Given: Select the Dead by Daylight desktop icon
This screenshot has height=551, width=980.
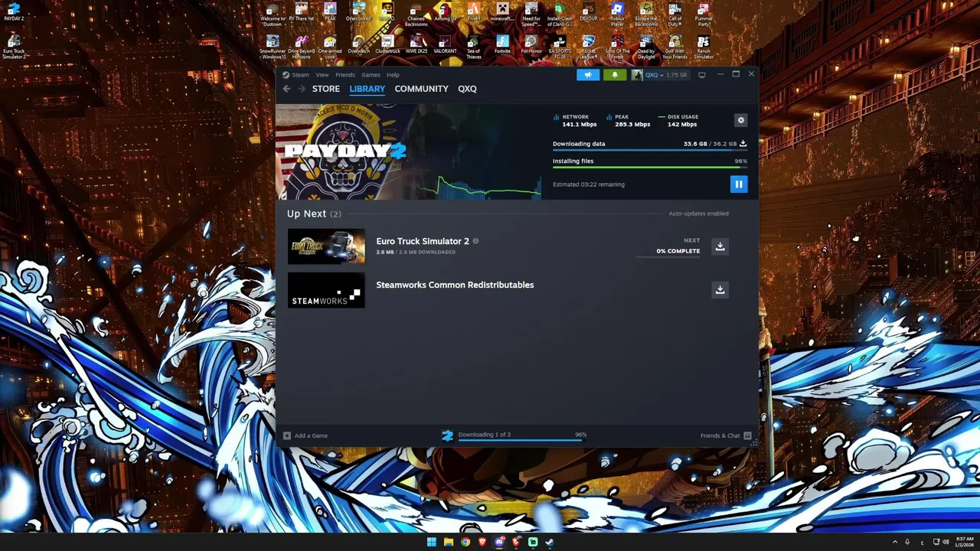Looking at the screenshot, I should (646, 47).
